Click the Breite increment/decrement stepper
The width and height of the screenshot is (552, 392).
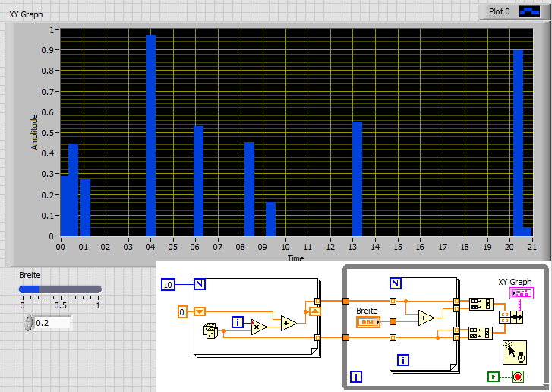point(29,323)
